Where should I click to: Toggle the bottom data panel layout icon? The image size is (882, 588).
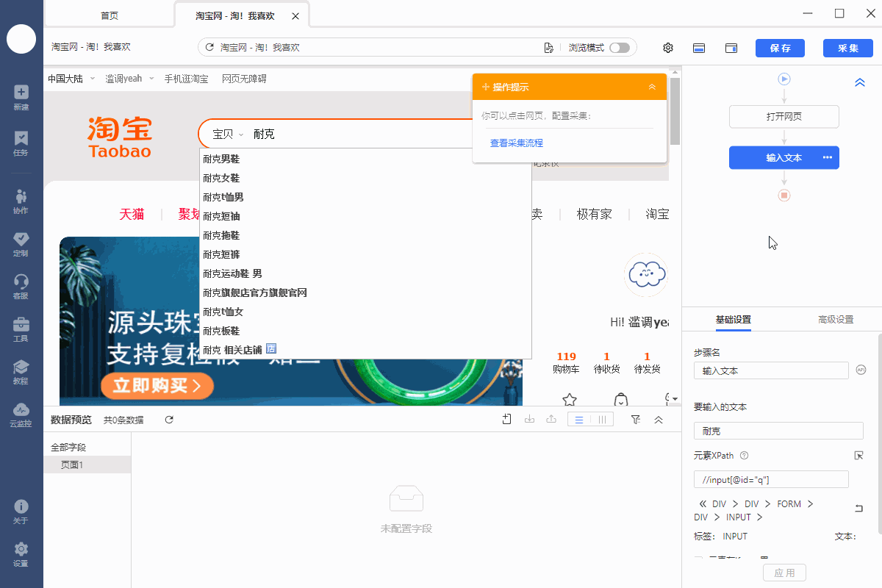tap(700, 48)
